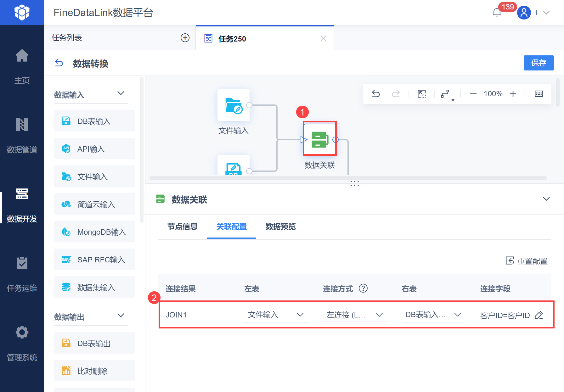Expand the user account dropdown arrow
564x392 pixels.
point(546,13)
